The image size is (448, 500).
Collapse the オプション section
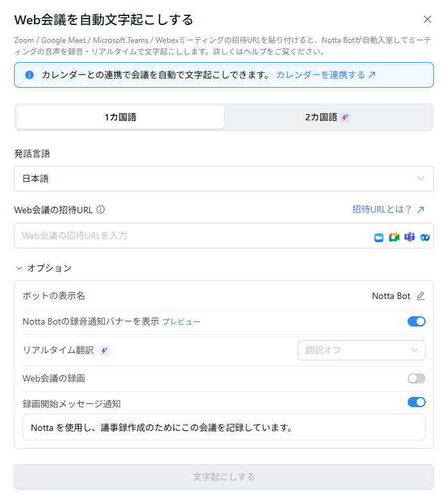(44, 268)
